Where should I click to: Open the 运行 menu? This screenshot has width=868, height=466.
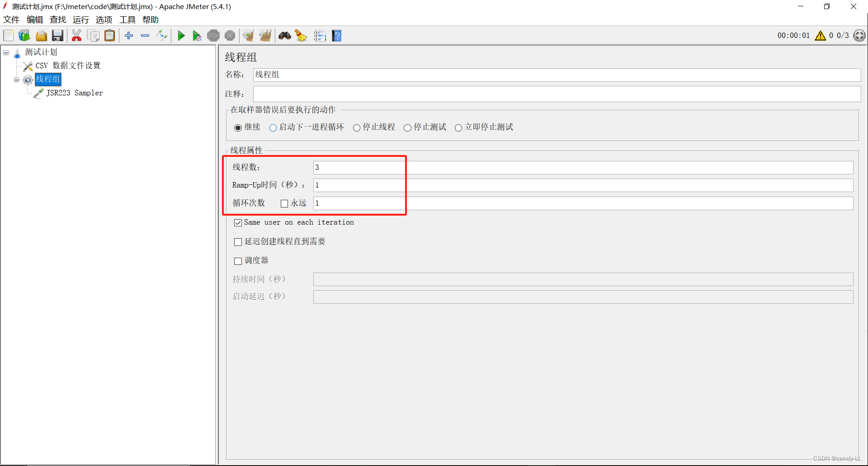pyautogui.click(x=80, y=19)
